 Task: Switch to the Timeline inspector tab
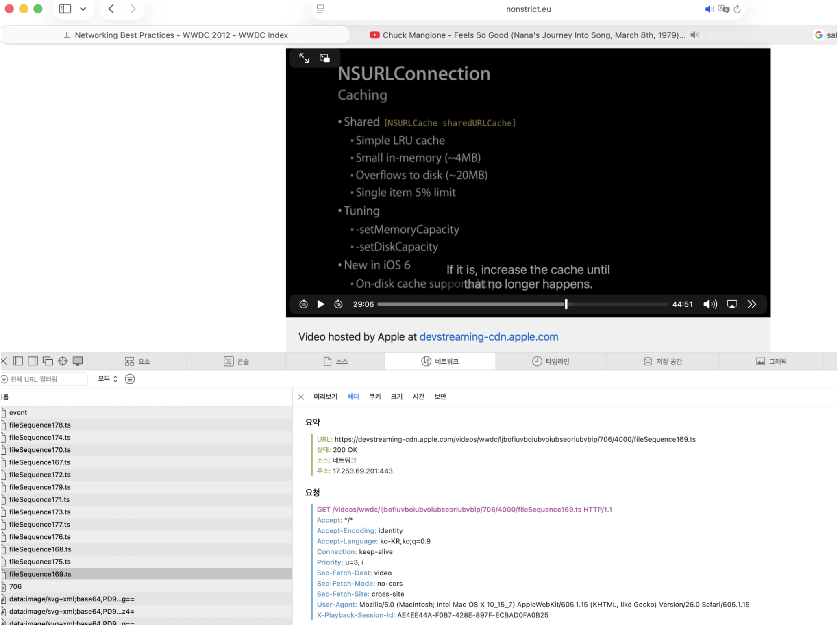pyautogui.click(x=551, y=361)
